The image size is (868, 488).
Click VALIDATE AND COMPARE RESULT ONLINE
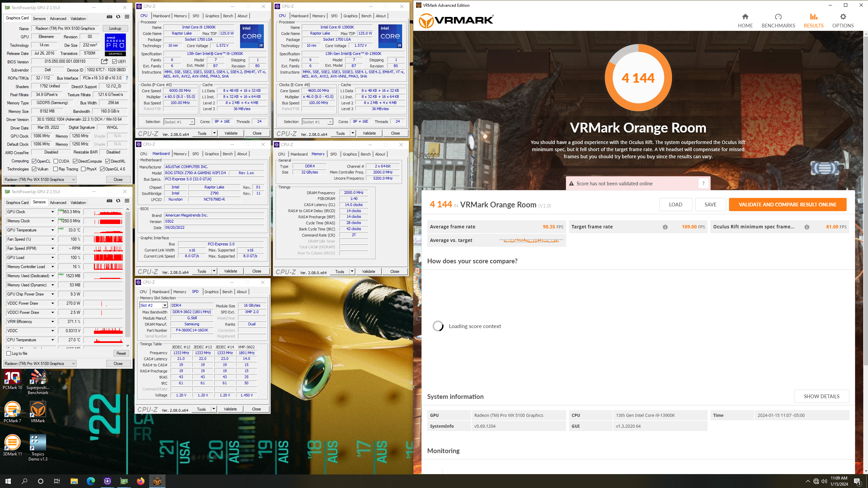(787, 205)
